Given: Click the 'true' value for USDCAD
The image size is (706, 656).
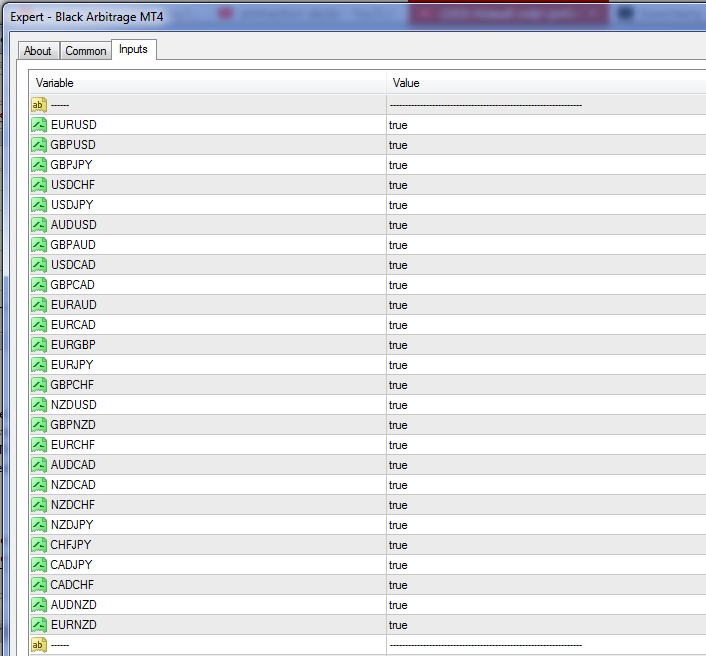Looking at the screenshot, I should click(x=398, y=265).
